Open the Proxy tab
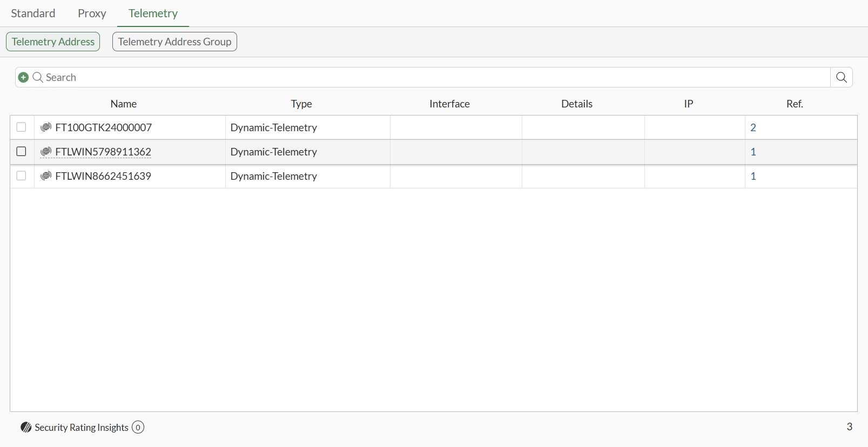 pyautogui.click(x=92, y=13)
